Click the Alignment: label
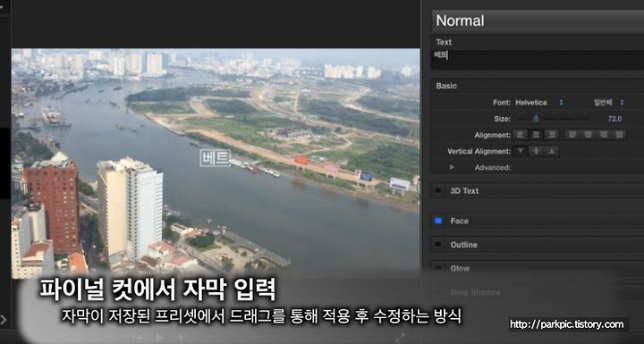Image resolution: width=644 pixels, height=344 pixels. click(493, 135)
